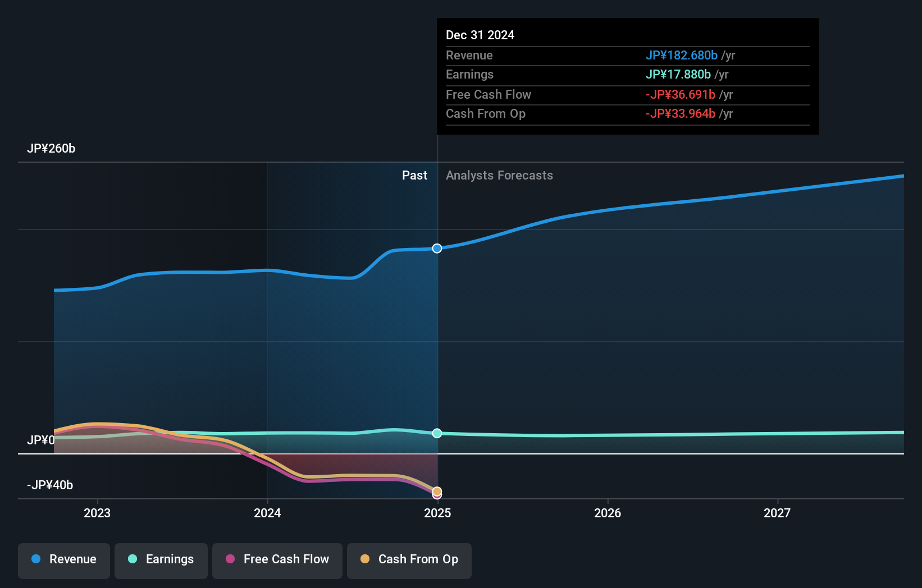This screenshot has width=922, height=588.
Task: Toggle the Earnings series in legend
Action: [x=161, y=561]
